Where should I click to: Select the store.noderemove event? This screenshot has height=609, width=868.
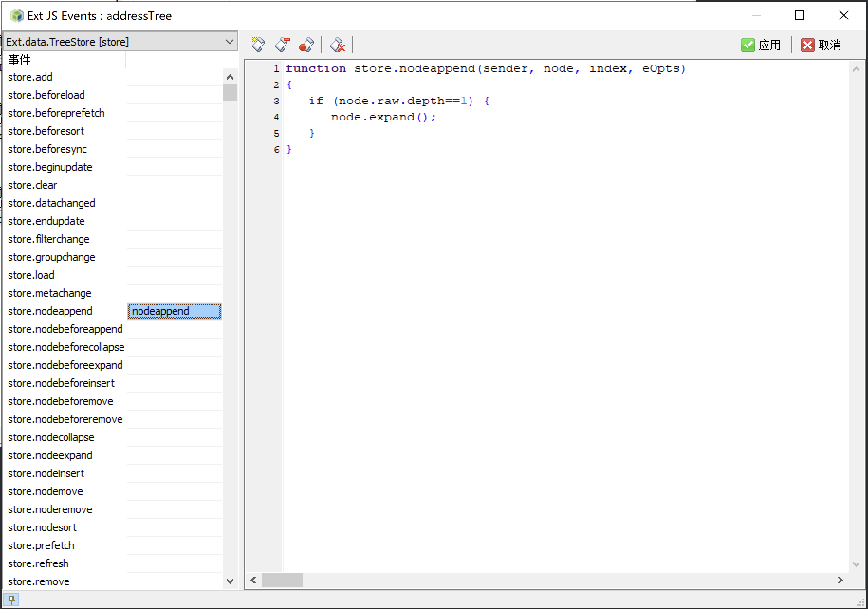tap(50, 509)
